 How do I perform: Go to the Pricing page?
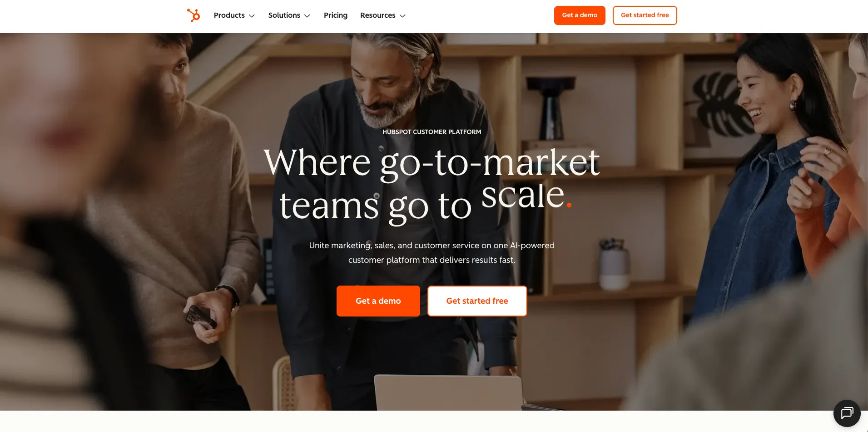pyautogui.click(x=336, y=15)
